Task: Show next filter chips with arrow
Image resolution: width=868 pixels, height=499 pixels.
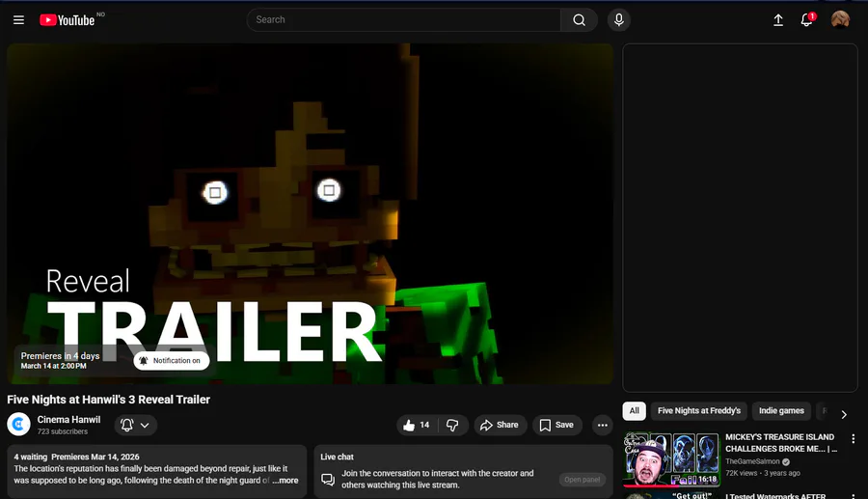Action: coord(844,414)
